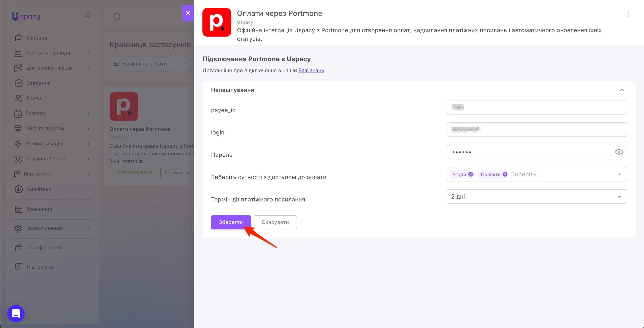Screen dimensions: 644x328
Task: Expand Центр комунікацій chevron
Action: tap(88, 68)
